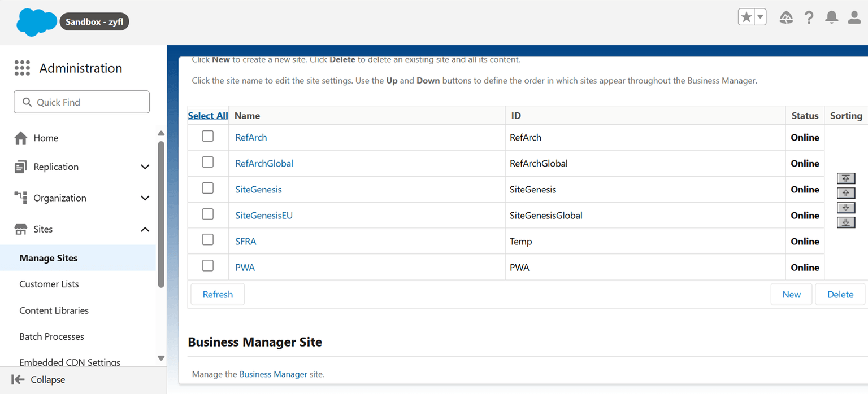Click the Salesforce cloud logo

(x=37, y=22)
